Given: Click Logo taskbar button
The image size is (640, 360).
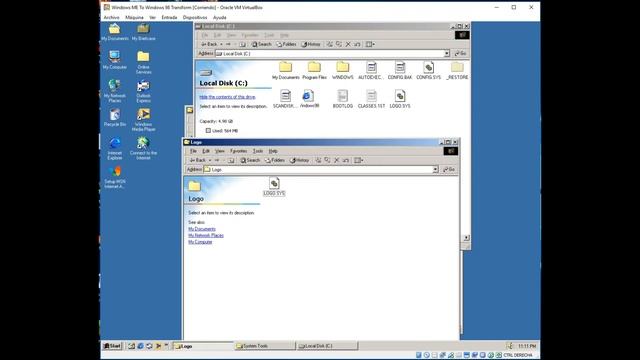Looking at the screenshot, I should click(202, 346).
